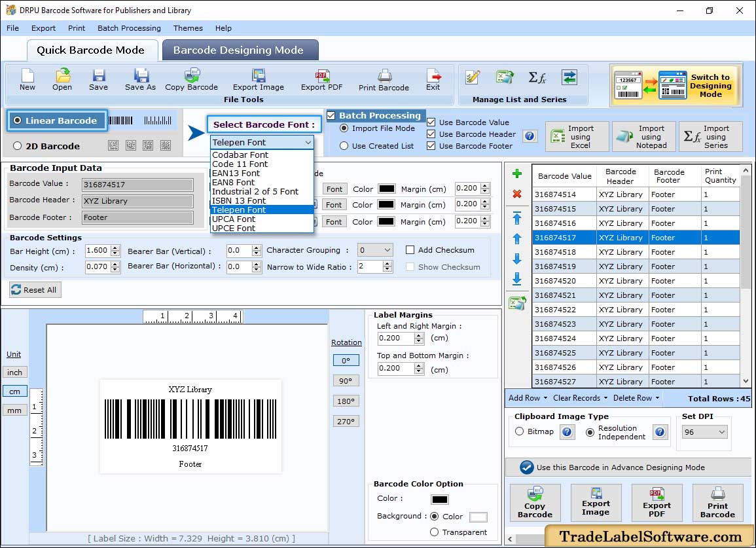The height and width of the screenshot is (548, 756).
Task: Click the blue swap arrows icon
Action: coord(569,77)
